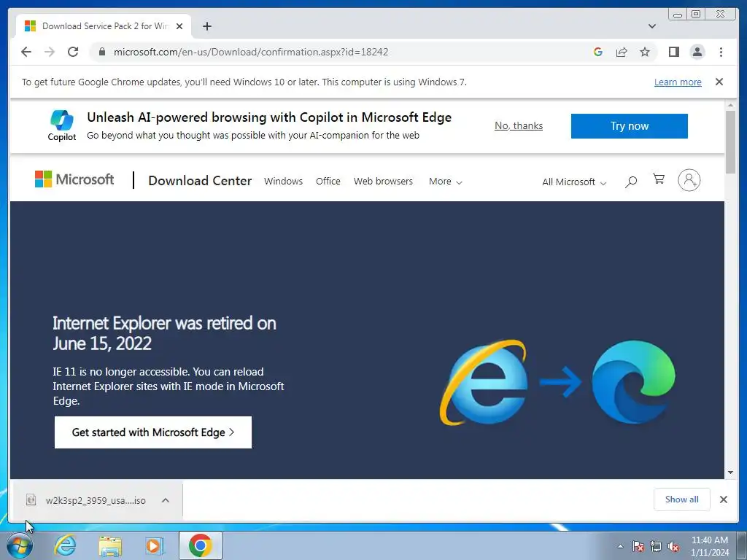Open the tab search dropdown
The image size is (747, 560).
[x=651, y=26]
